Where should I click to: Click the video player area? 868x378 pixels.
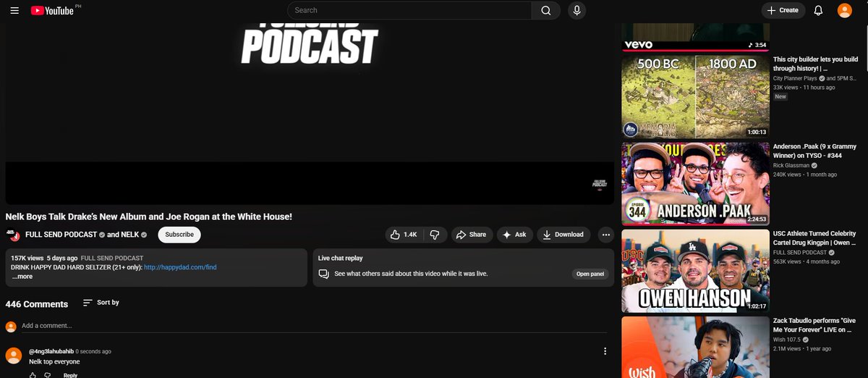click(310, 113)
